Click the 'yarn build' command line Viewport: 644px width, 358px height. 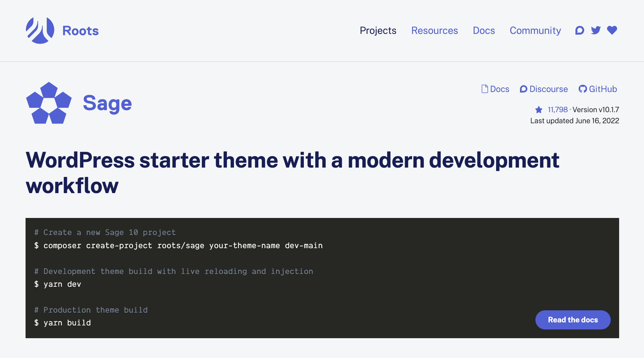(x=63, y=323)
